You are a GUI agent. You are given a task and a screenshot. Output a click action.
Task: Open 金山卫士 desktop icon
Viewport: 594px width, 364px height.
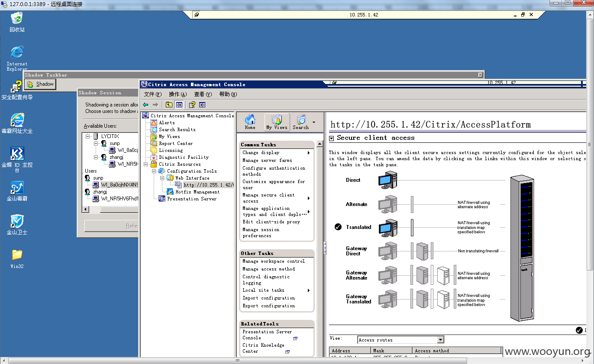coord(17,225)
